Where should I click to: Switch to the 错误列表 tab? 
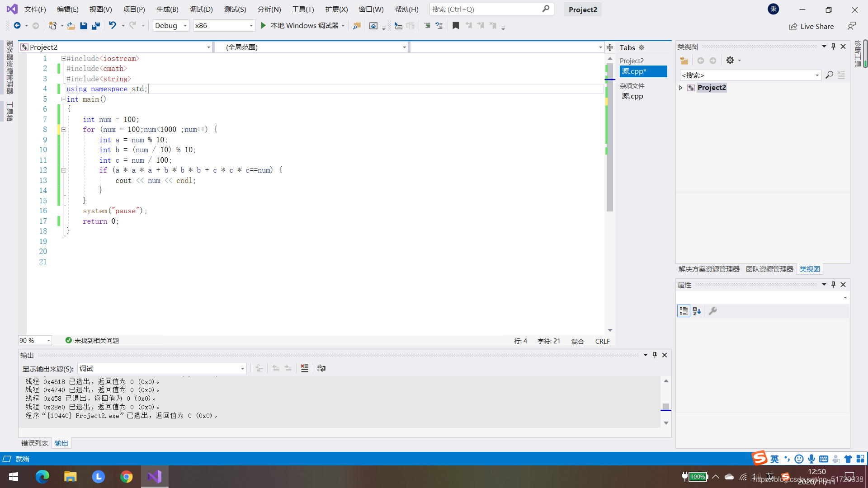[x=35, y=443]
